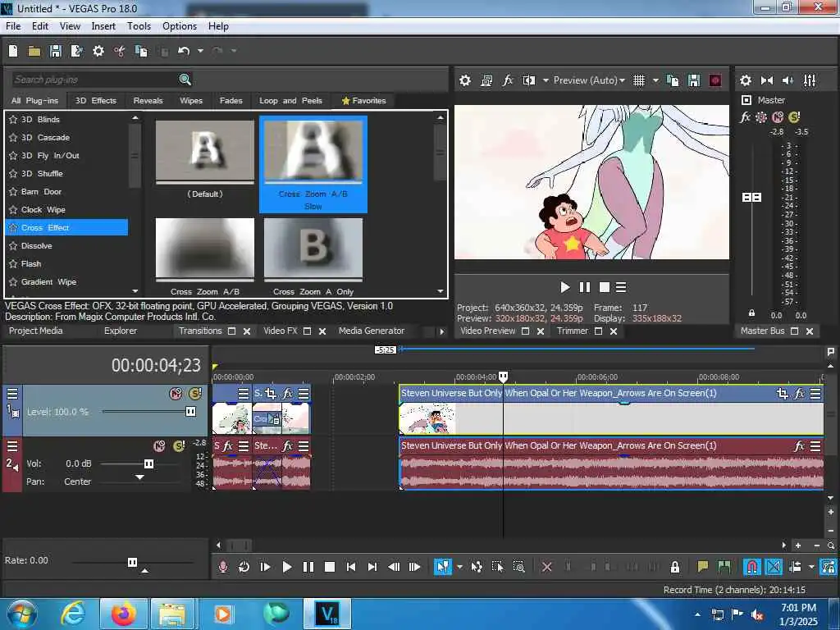Toggle Split Screen View in preview

pyautogui.click(x=529, y=80)
